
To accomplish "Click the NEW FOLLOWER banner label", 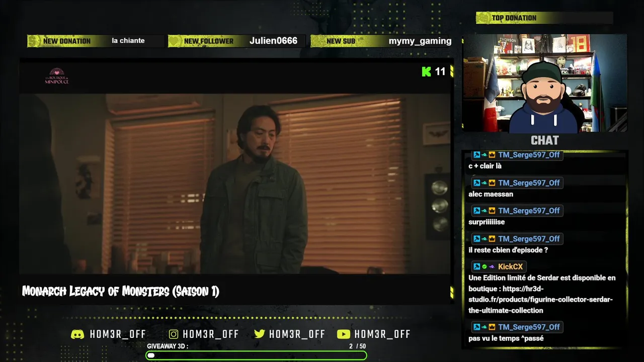I will tap(209, 41).
